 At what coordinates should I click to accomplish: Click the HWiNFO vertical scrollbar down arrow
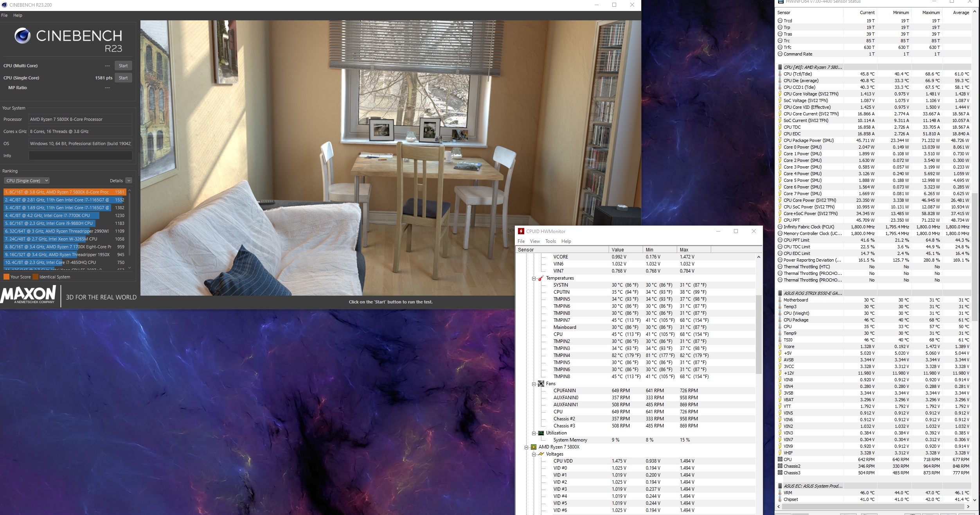point(975,499)
